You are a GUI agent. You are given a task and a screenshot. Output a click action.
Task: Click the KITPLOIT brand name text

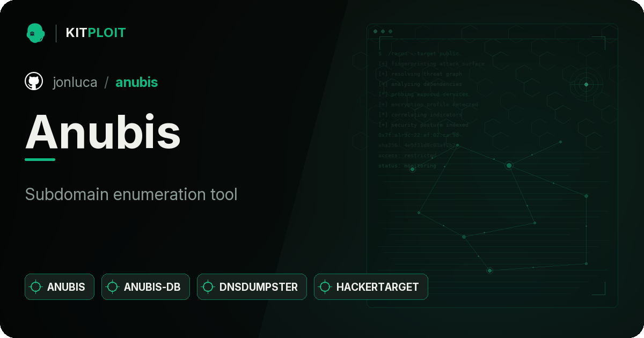[x=96, y=33]
